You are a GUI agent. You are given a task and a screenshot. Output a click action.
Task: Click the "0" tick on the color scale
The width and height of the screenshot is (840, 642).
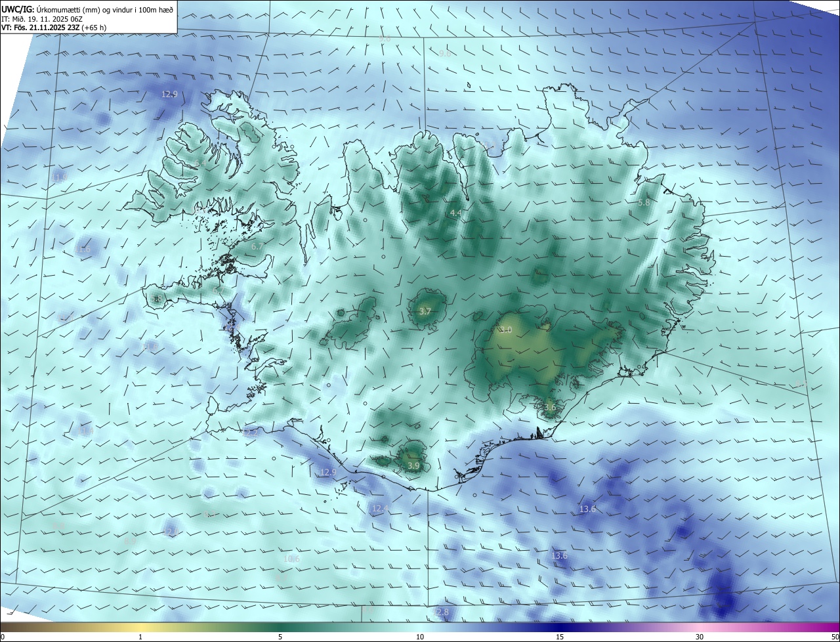(x=3, y=637)
